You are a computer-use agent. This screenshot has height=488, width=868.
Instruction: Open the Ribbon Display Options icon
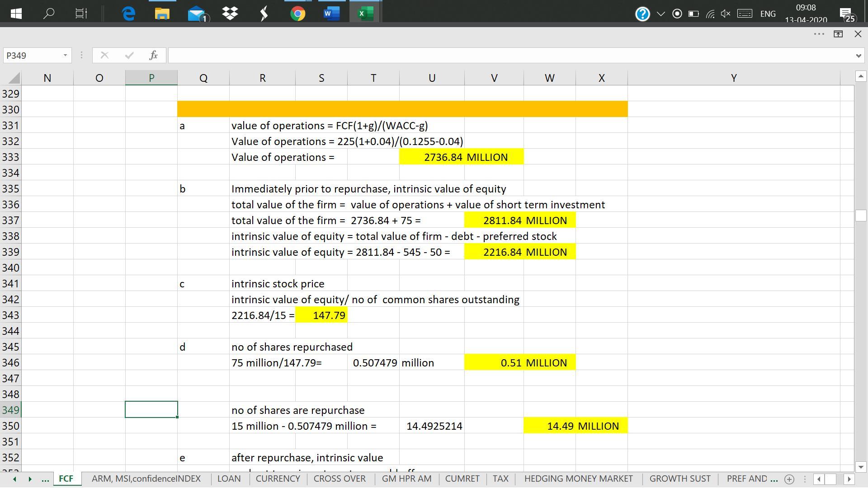point(838,34)
